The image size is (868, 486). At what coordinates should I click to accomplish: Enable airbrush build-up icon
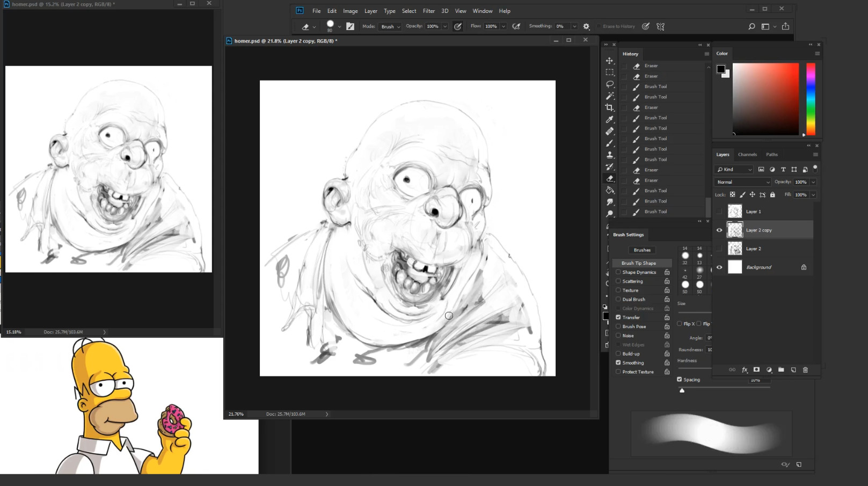(x=516, y=26)
